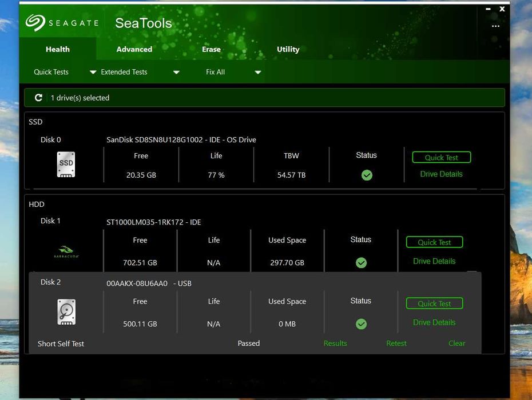
Task: Open Drive Details for Disk 2
Action: click(434, 322)
